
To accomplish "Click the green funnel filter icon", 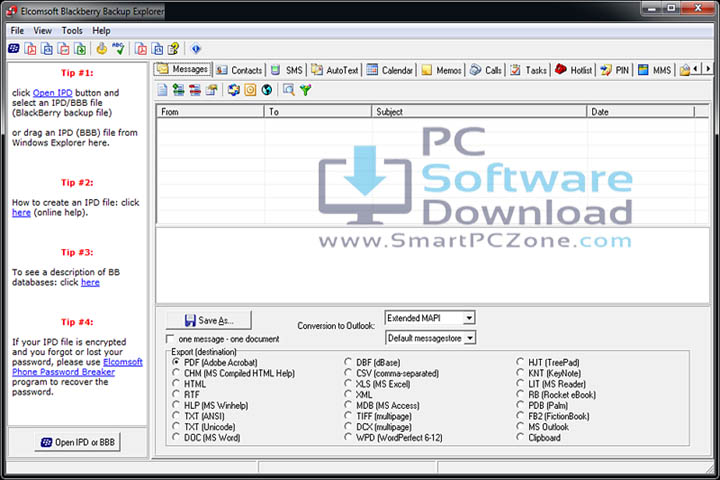I will (305, 90).
